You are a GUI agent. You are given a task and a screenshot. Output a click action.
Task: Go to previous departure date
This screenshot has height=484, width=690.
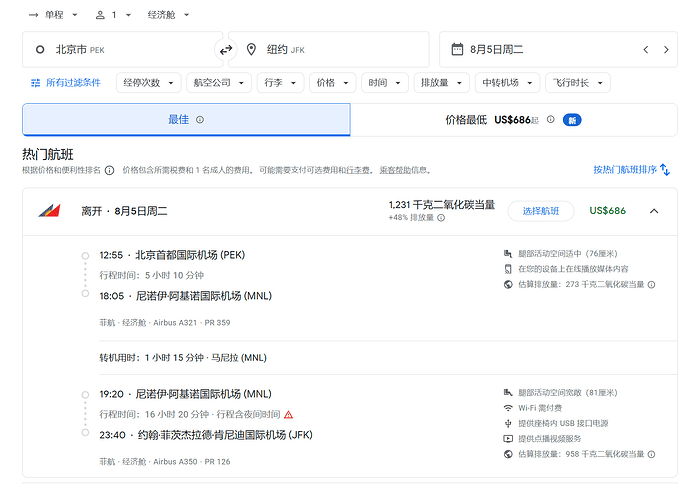646,50
